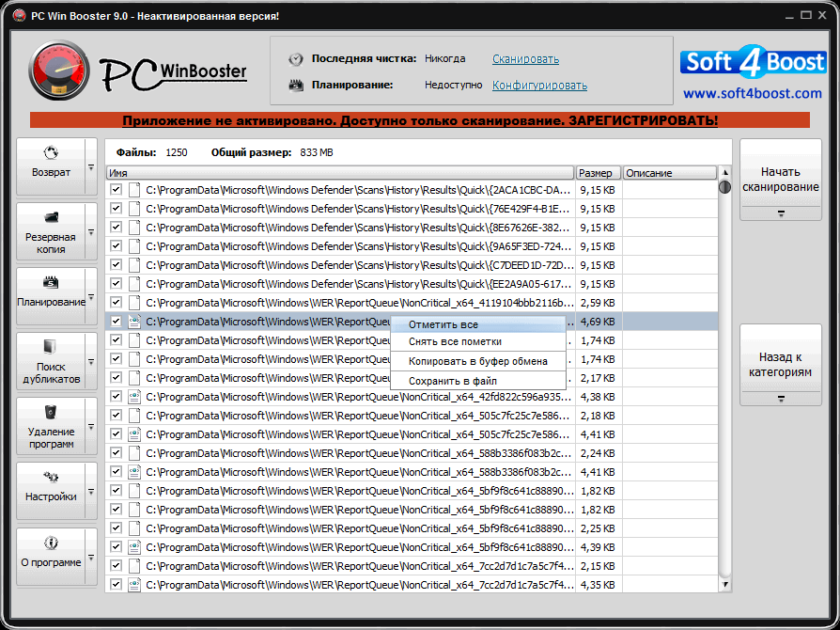840x630 pixels.
Task: Choose Копировать в буфер обмена
Action: click(478, 361)
